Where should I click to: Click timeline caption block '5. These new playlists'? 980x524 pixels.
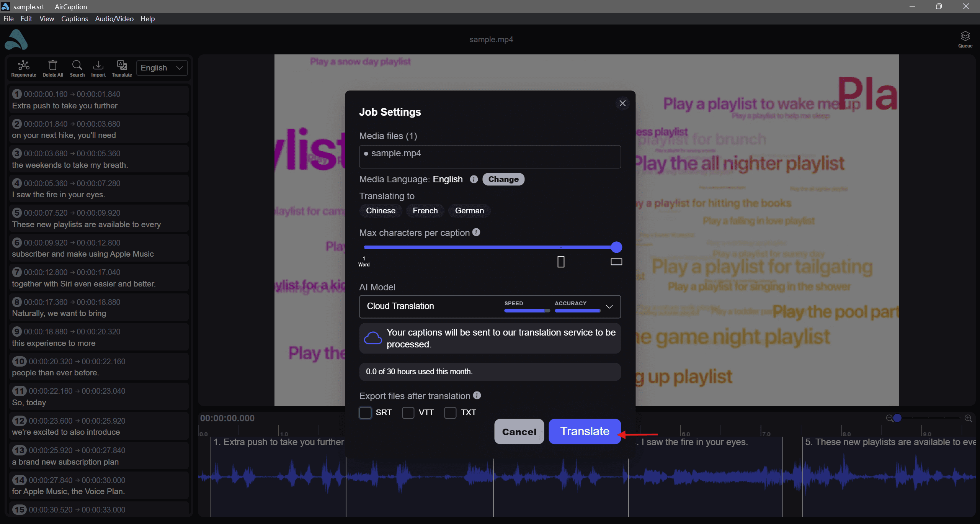point(889,477)
